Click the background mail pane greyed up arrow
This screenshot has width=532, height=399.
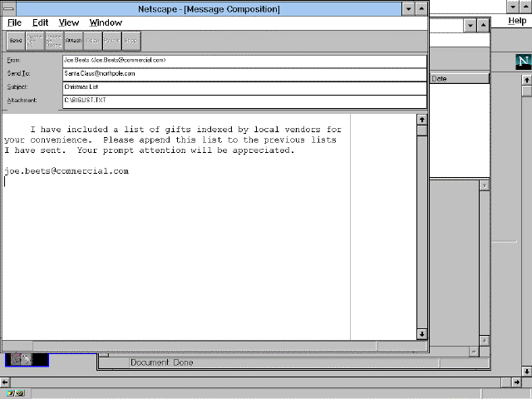click(484, 185)
